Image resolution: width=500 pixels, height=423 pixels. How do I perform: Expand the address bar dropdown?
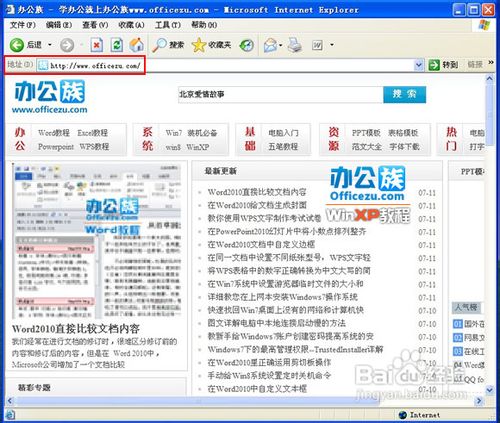point(419,65)
